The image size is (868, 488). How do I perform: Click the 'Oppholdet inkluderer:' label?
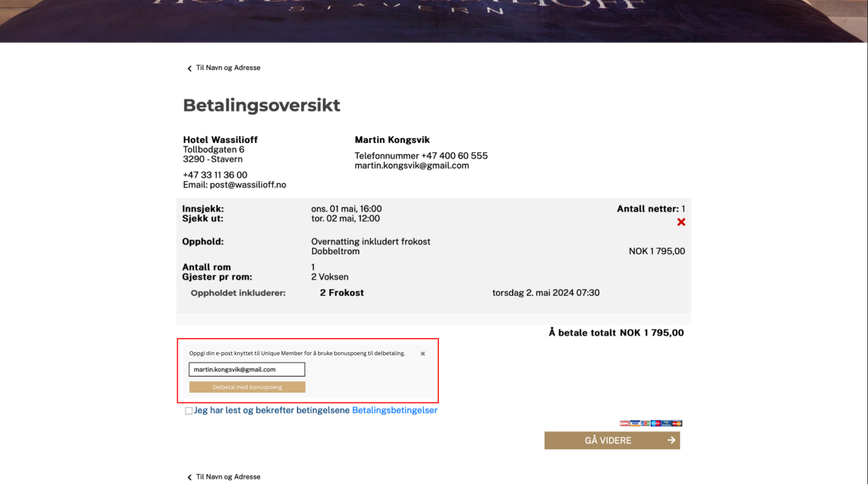(238, 293)
